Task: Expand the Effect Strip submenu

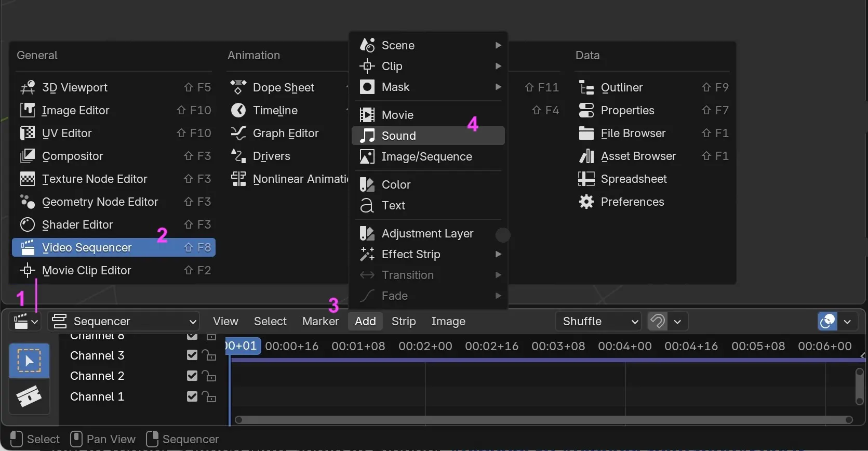Action: [429, 254]
